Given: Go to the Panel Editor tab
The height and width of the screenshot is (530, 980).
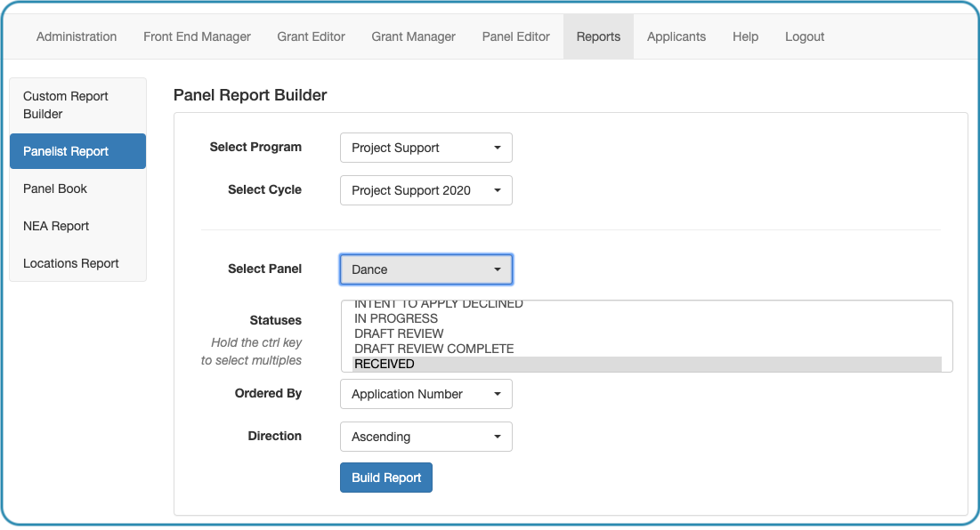Looking at the screenshot, I should [x=515, y=36].
